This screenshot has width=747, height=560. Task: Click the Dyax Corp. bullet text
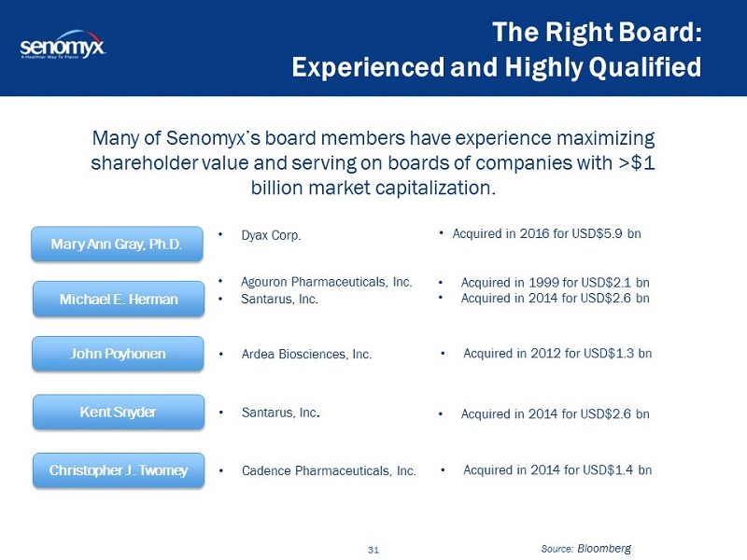coord(271,235)
